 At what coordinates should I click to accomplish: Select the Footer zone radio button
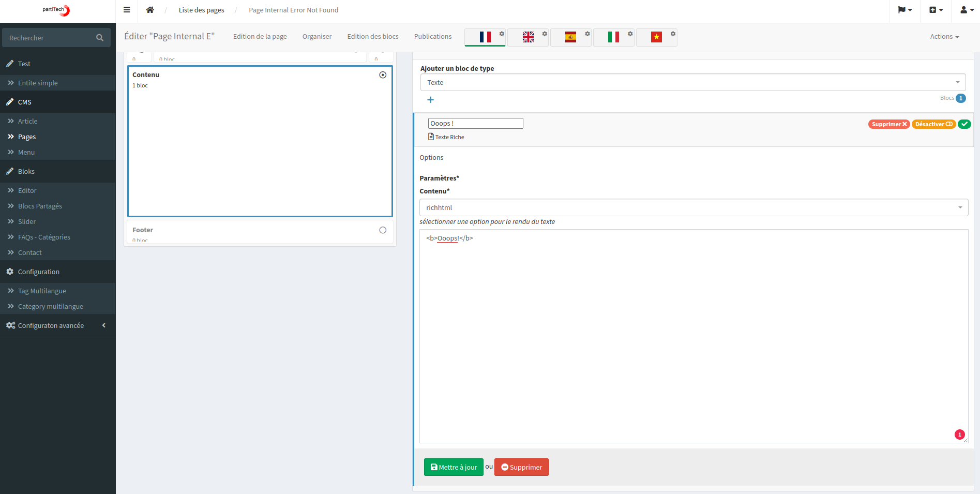[x=383, y=230]
